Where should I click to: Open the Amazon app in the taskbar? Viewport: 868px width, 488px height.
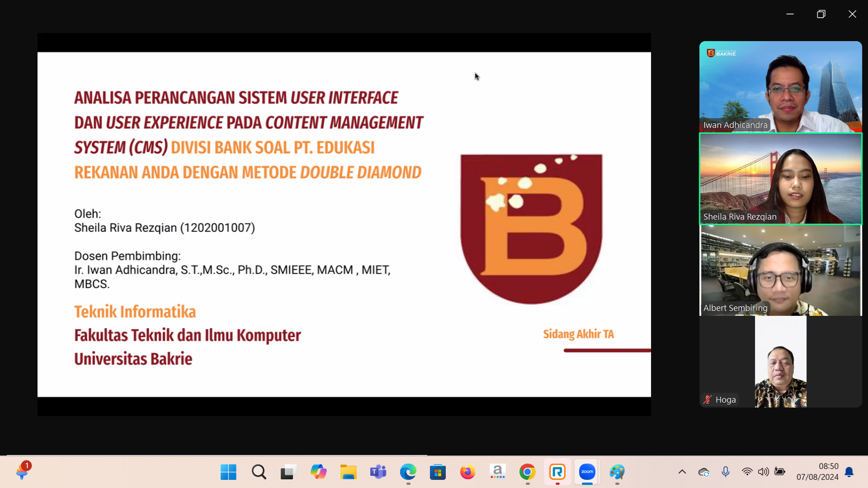click(497, 472)
